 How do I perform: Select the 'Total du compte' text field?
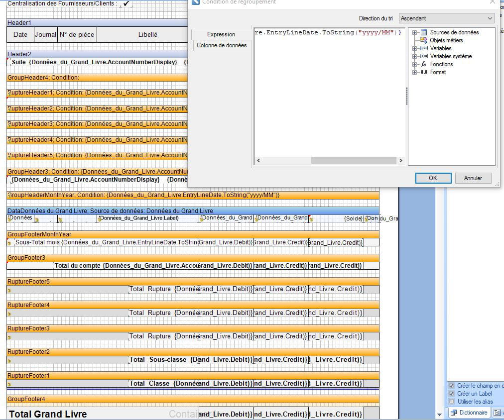126,266
